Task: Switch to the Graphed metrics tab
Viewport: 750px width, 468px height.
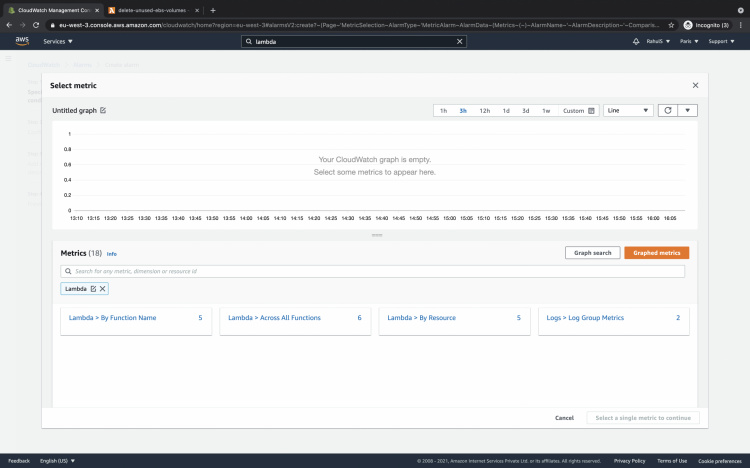Action: coord(656,253)
